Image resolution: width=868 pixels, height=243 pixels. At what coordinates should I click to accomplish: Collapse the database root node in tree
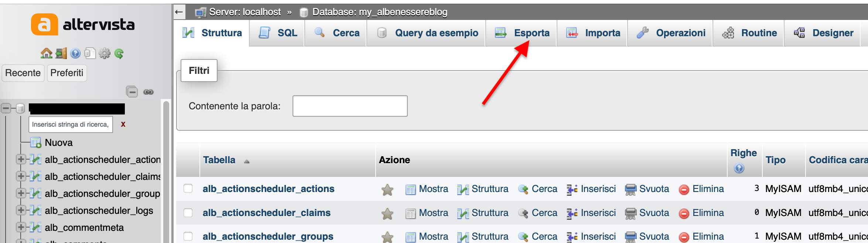point(6,108)
